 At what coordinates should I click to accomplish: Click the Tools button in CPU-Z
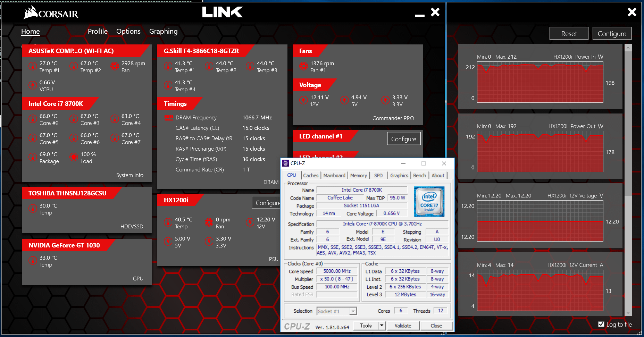366,326
